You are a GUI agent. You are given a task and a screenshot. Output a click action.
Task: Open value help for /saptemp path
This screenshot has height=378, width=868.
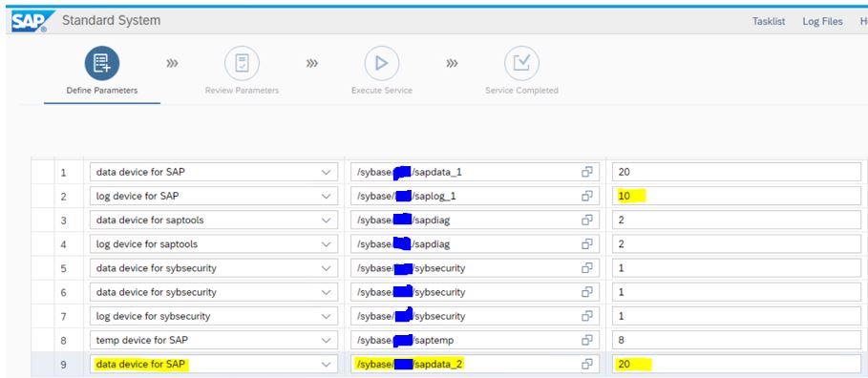(587, 340)
